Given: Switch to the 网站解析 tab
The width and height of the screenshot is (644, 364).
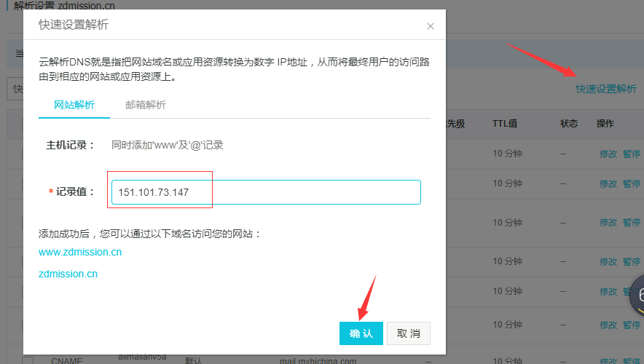Looking at the screenshot, I should tap(74, 105).
